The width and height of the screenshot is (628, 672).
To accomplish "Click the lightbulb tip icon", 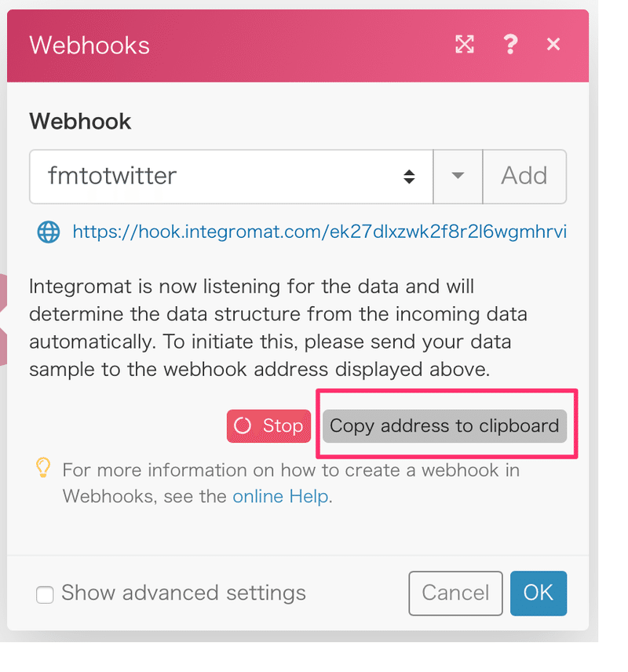I will coord(43,469).
